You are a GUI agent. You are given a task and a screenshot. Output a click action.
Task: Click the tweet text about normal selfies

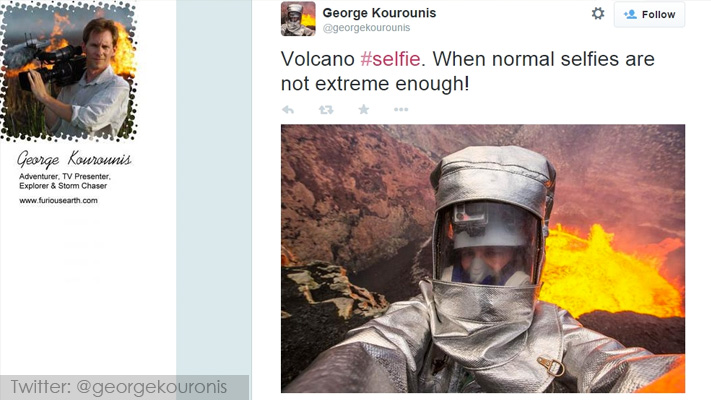[x=468, y=71]
